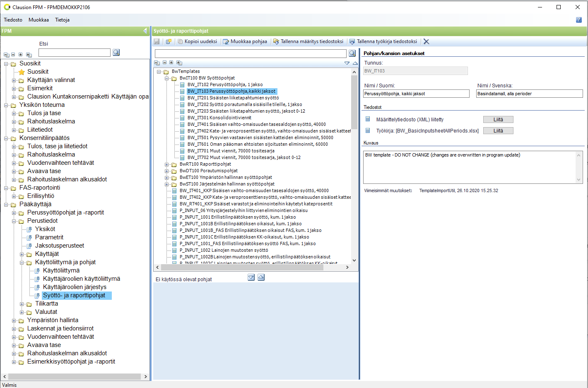Viewport: 588px width, 388px height.
Task: Expand the BwRT100 Raporttipohjat folder
Action: coord(167,164)
